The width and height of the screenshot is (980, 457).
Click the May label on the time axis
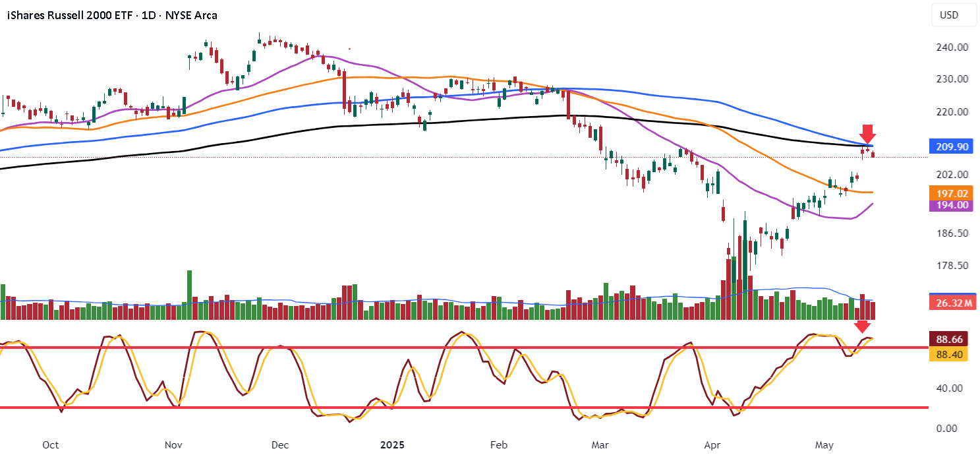[825, 444]
